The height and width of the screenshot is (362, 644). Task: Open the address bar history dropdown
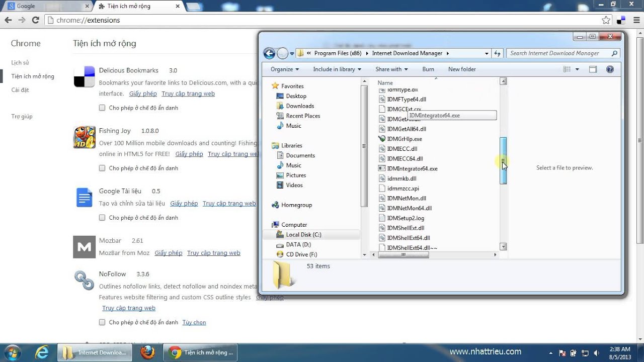pyautogui.click(x=487, y=53)
